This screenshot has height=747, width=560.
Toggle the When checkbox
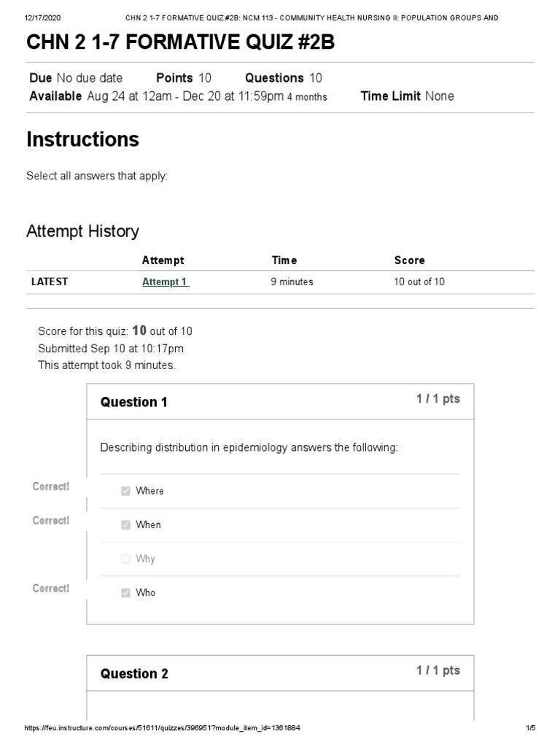(125, 525)
